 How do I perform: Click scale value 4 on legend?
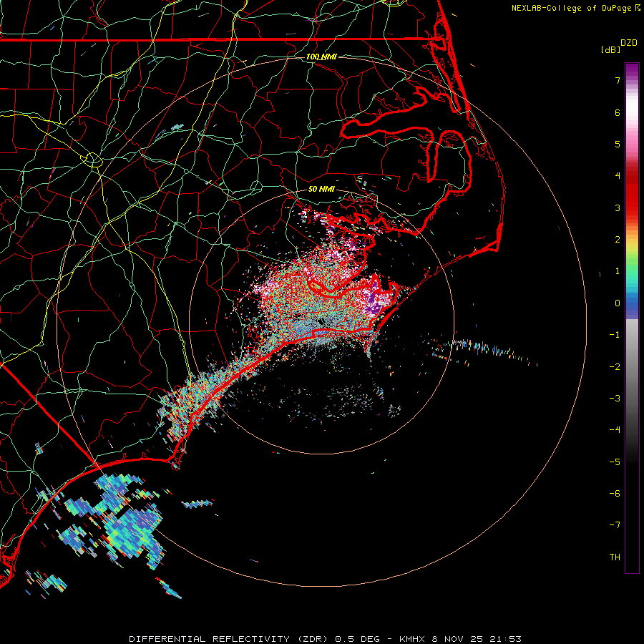point(618,176)
